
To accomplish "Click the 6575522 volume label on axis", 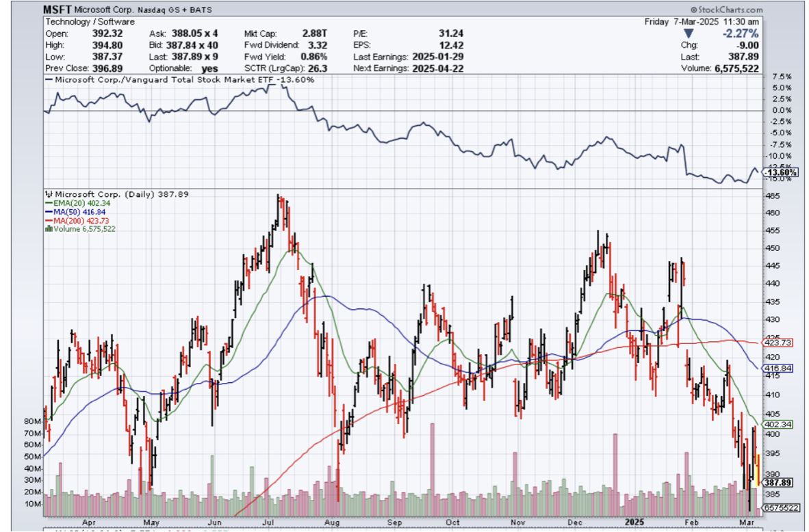I will 780,508.
